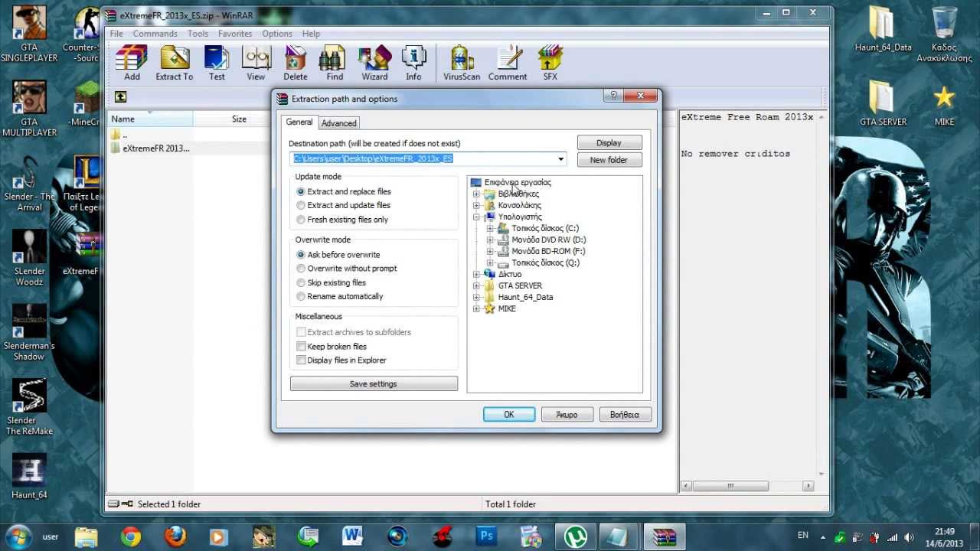The image size is (980, 551).
Task: Expand the Τοπικός δίσκος (Q:) node
Action: (490, 262)
